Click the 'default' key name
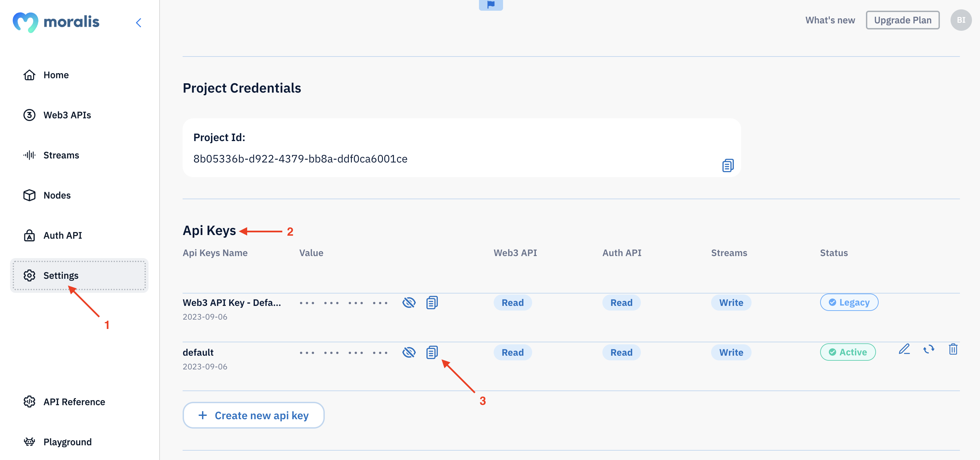The height and width of the screenshot is (460, 980). [198, 352]
